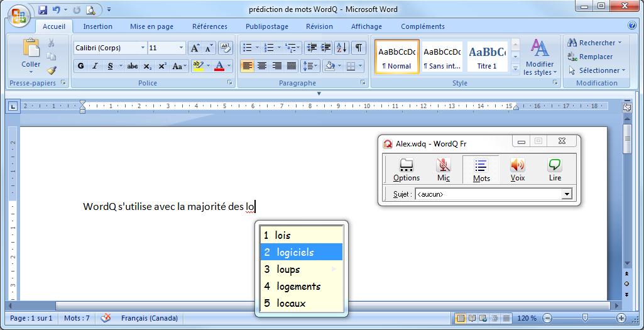
Task: Click the Français (Canada) language indicator
Action: (x=150, y=318)
